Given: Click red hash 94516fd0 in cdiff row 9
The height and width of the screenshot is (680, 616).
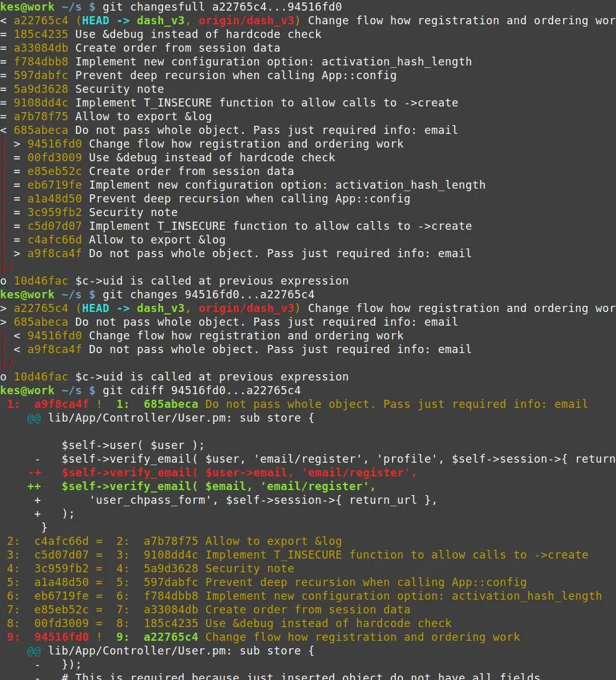Looking at the screenshot, I should [x=62, y=637].
